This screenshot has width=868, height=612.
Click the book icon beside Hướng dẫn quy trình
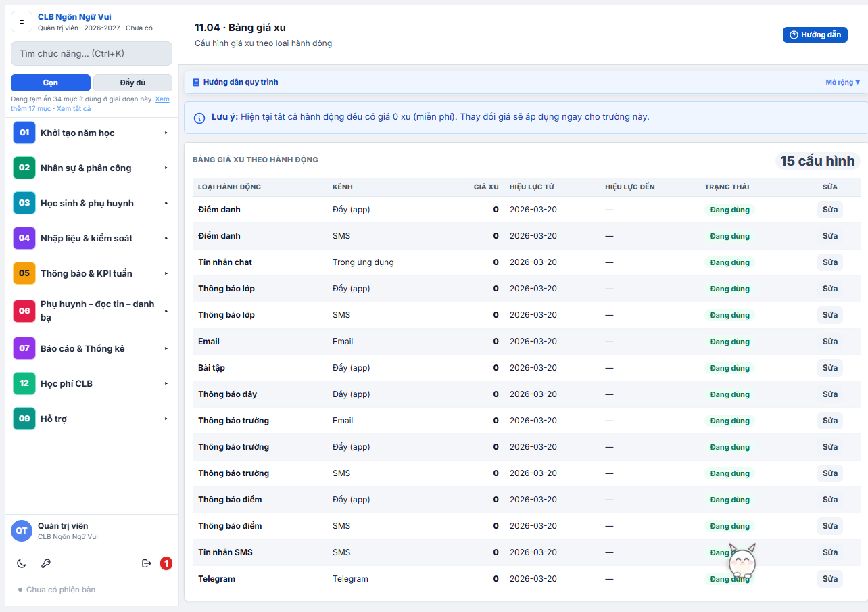[x=196, y=83]
